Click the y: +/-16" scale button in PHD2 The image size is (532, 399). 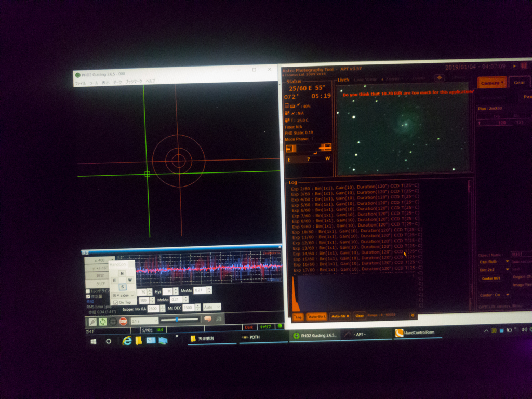tap(97, 268)
